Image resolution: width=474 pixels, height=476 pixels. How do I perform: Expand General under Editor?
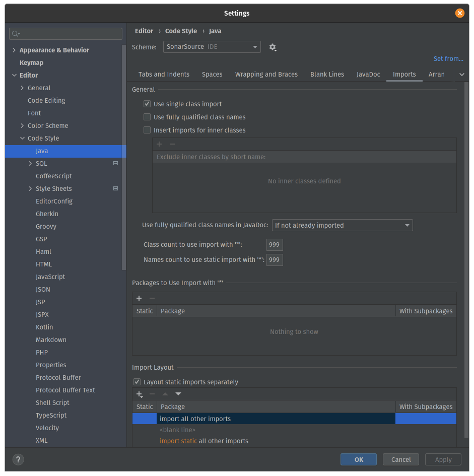(22, 88)
